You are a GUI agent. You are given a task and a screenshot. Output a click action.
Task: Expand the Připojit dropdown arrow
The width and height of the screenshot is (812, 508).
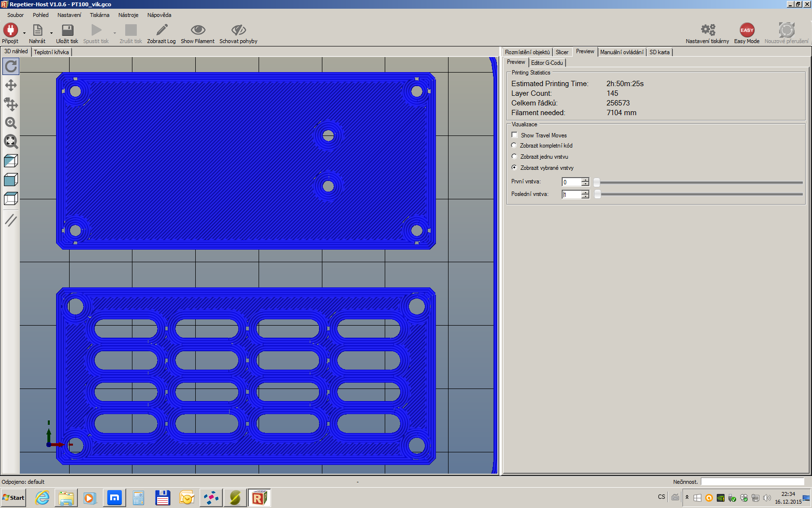[x=24, y=33]
